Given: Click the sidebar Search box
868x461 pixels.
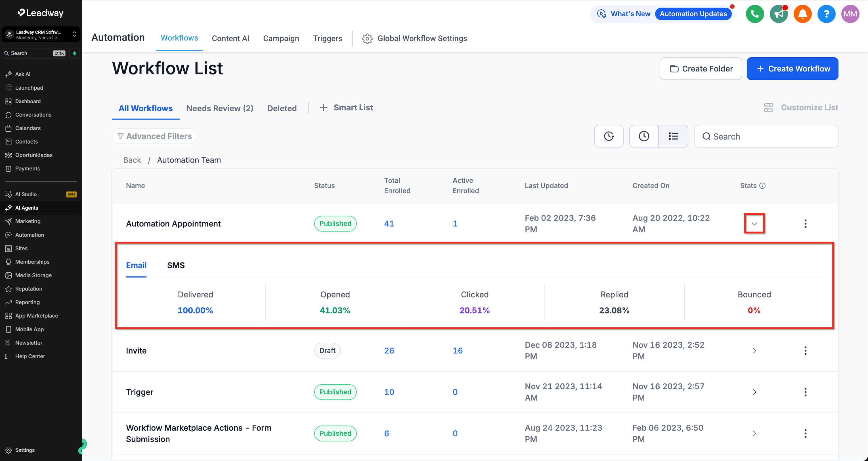Looking at the screenshot, I should [x=34, y=53].
